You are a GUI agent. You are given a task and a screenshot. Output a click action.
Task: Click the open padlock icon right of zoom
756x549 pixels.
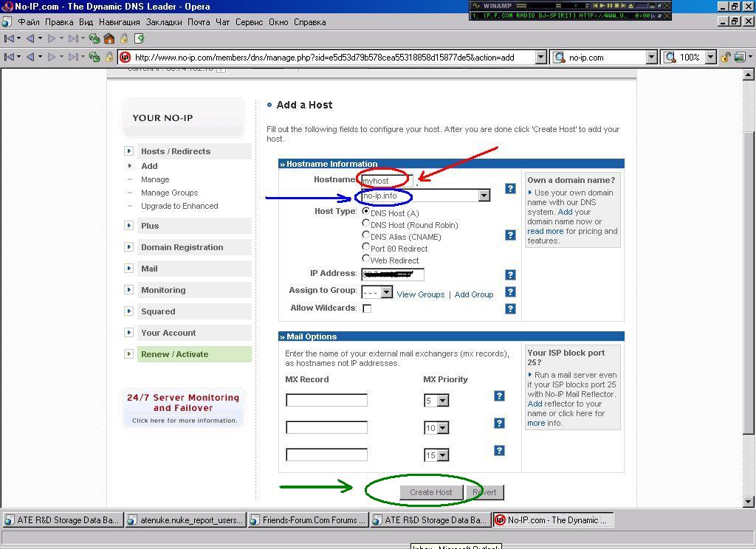725,58
